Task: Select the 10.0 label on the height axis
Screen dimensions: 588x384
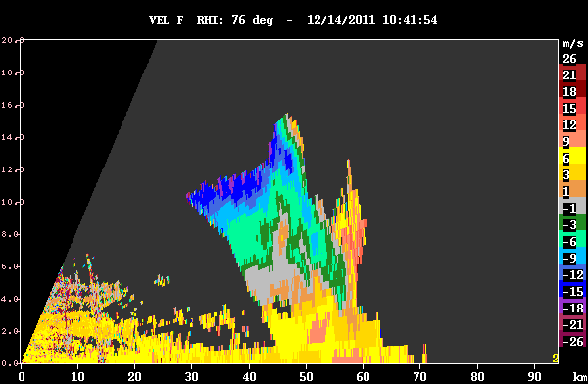Action: [12, 202]
